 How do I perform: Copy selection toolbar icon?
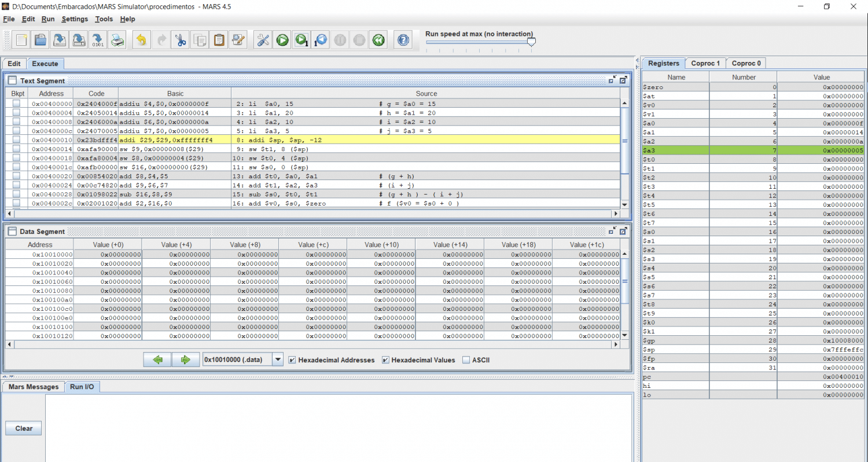pyautogui.click(x=200, y=40)
